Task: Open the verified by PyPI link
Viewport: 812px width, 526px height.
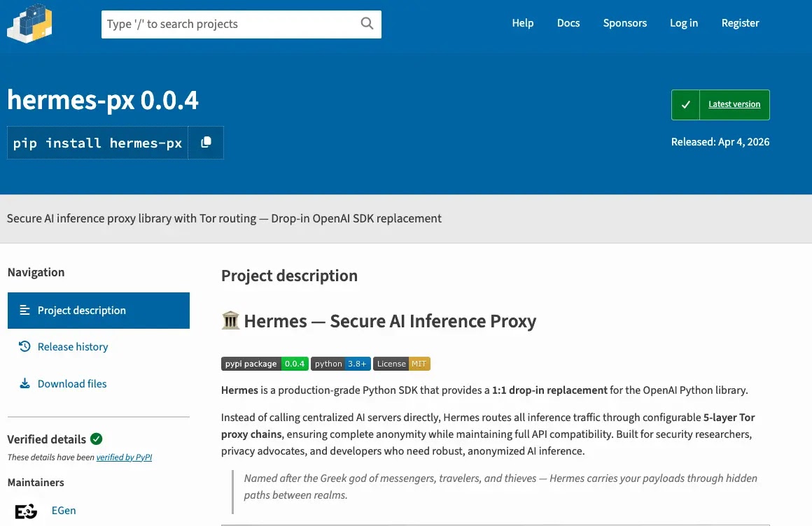Action: coord(124,457)
